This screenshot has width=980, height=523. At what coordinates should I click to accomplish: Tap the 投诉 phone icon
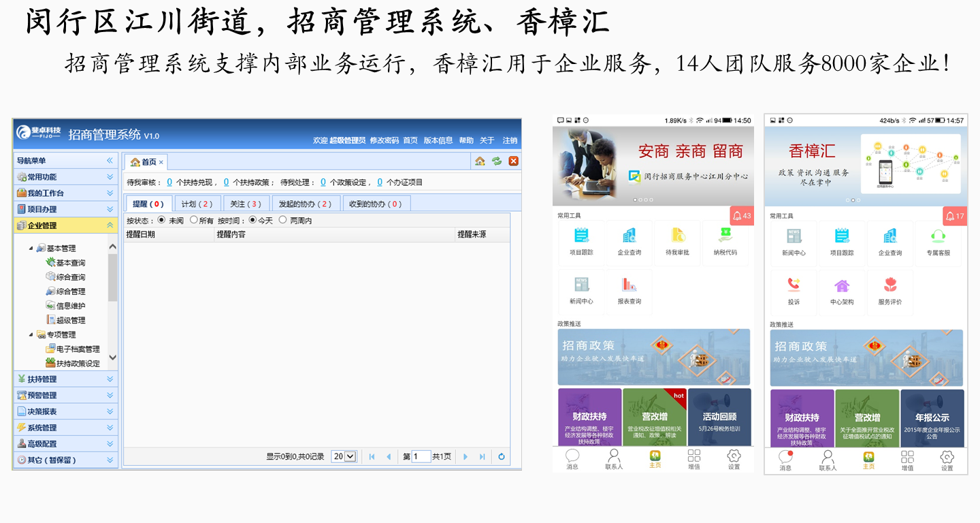[794, 286]
